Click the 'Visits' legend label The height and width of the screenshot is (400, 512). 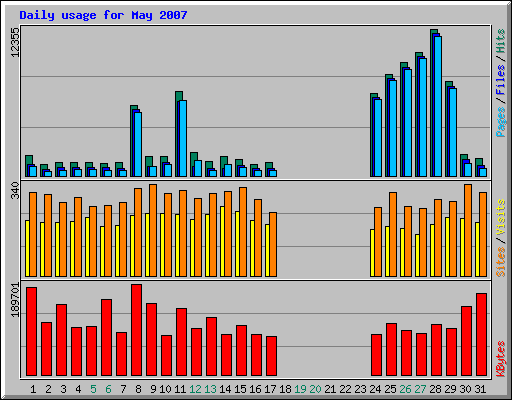tap(501, 218)
